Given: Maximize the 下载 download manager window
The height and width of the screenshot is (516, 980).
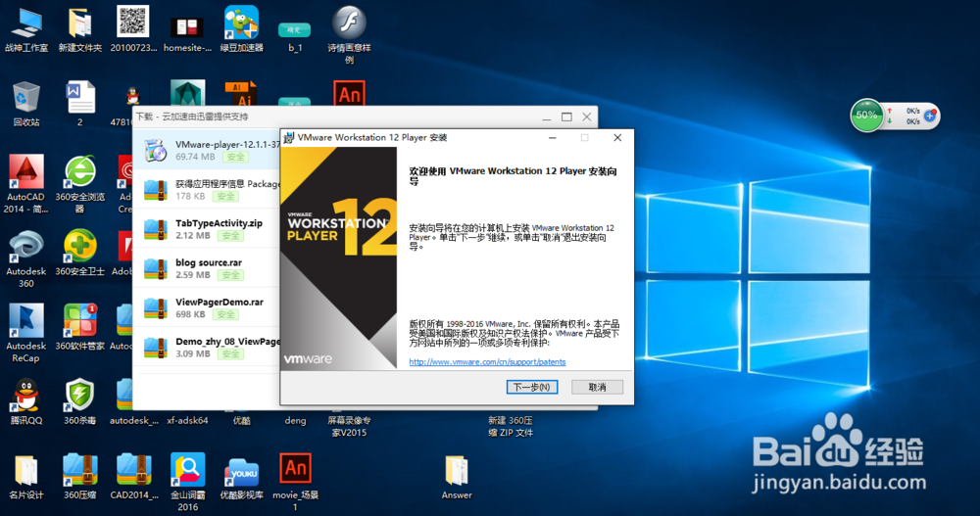Looking at the screenshot, I should click(566, 117).
